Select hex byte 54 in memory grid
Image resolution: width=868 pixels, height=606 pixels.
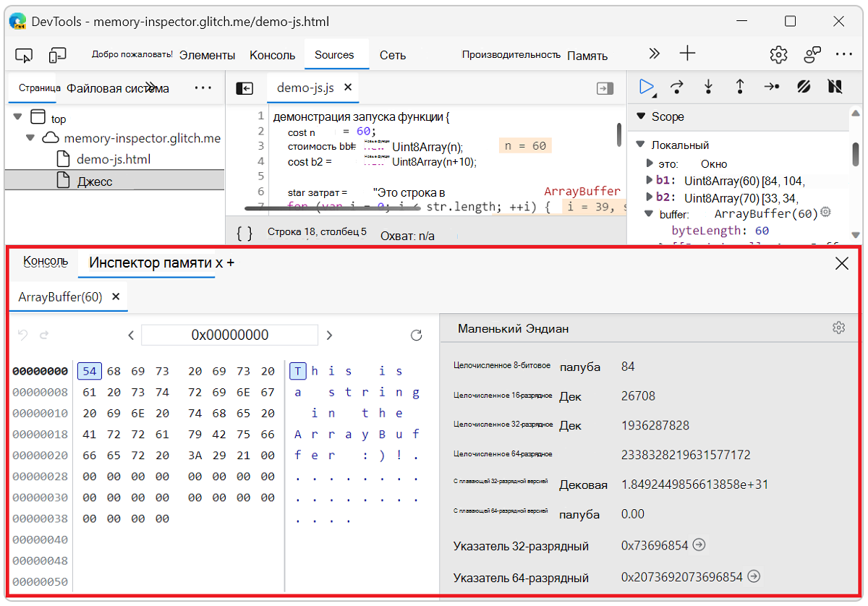tap(90, 371)
